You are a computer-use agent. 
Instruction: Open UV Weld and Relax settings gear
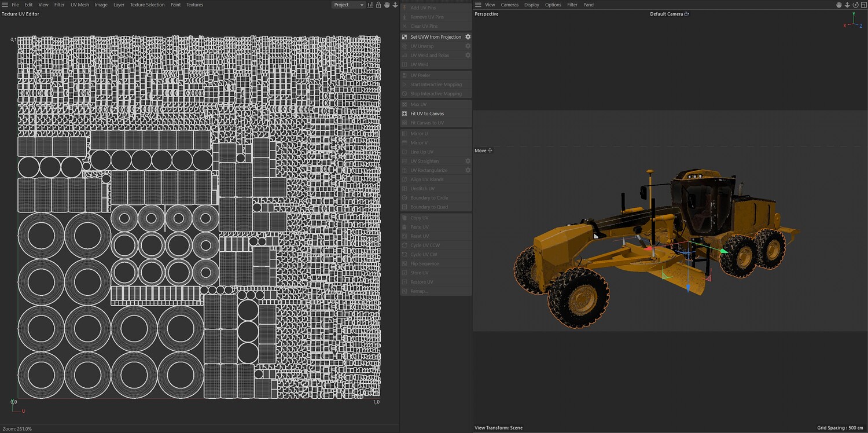[x=468, y=56]
